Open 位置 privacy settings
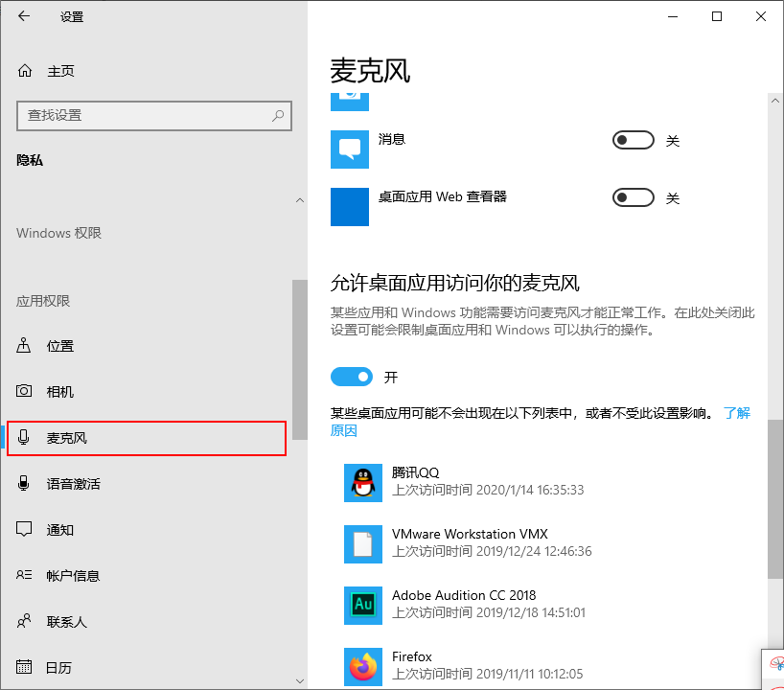This screenshot has width=784, height=690. click(x=60, y=346)
